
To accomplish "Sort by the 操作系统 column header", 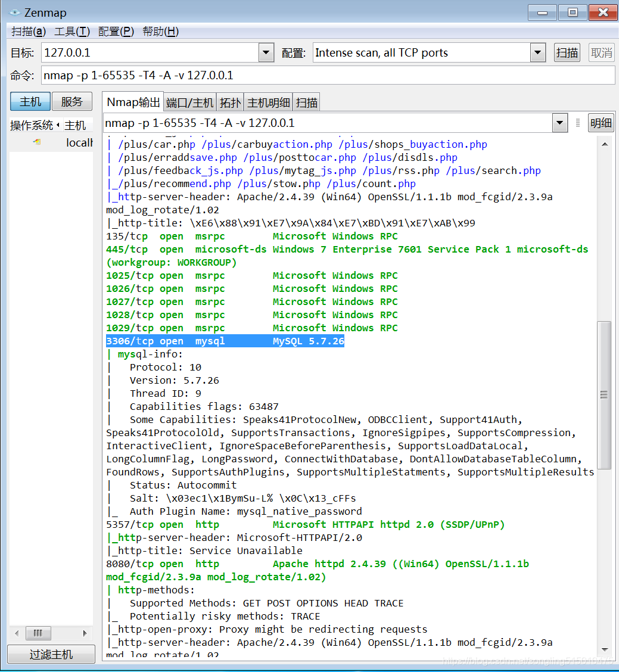I will pos(35,126).
